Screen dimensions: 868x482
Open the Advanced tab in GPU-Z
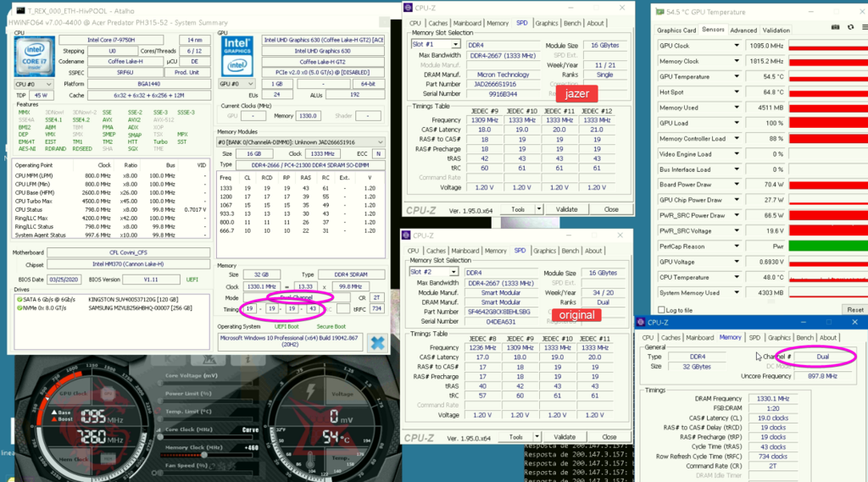click(743, 30)
